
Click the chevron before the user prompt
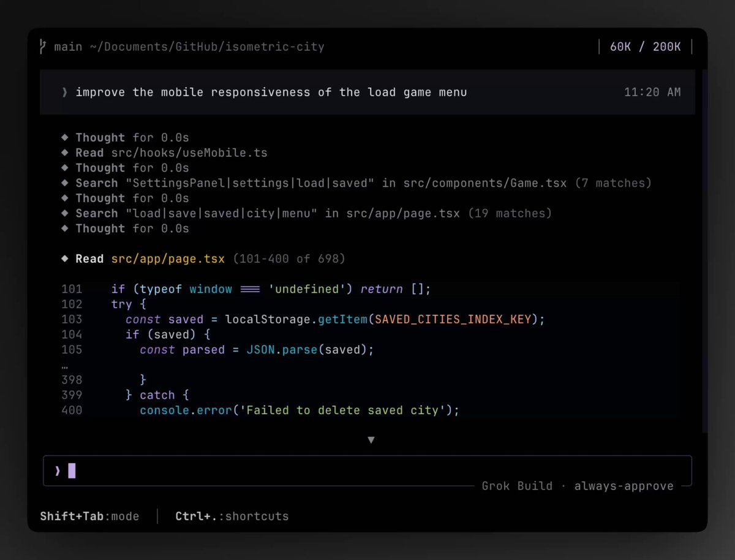point(65,92)
